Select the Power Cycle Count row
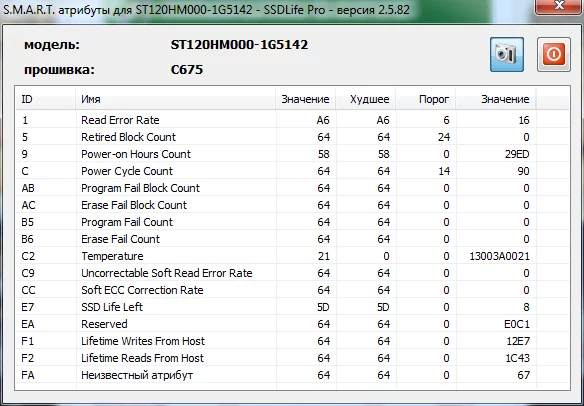This screenshot has height=406, width=584. click(292, 171)
